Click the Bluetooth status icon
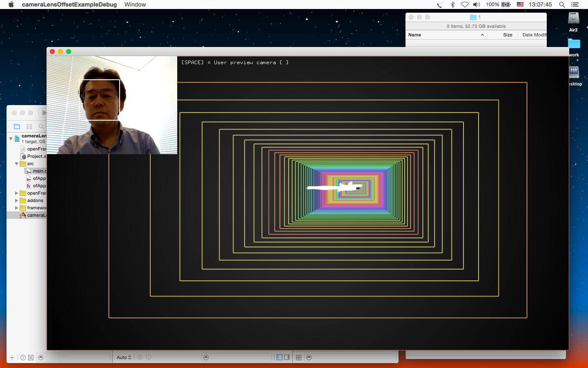This screenshot has height=368, width=588. tap(452, 4)
